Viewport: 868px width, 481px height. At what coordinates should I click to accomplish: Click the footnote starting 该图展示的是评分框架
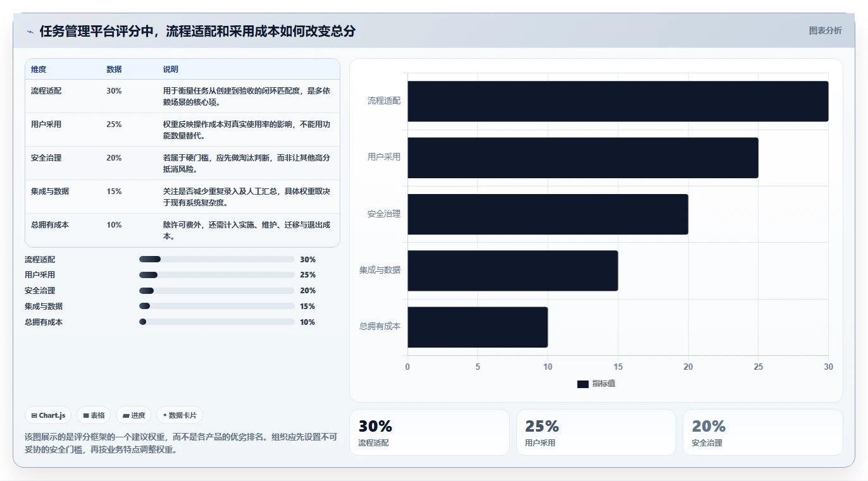point(181,443)
